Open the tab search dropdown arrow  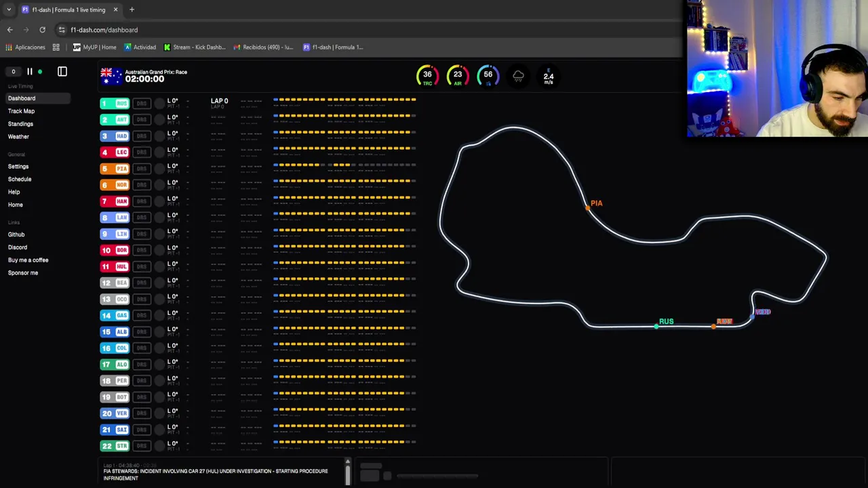point(8,9)
